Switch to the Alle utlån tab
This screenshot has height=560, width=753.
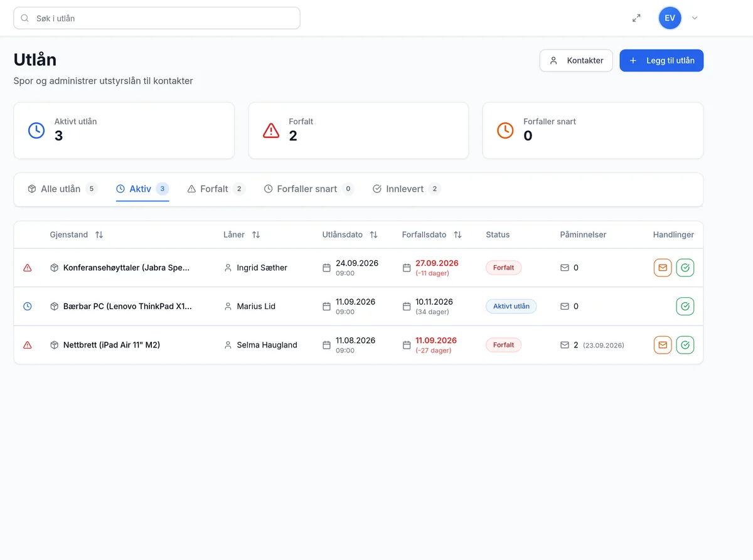63,189
